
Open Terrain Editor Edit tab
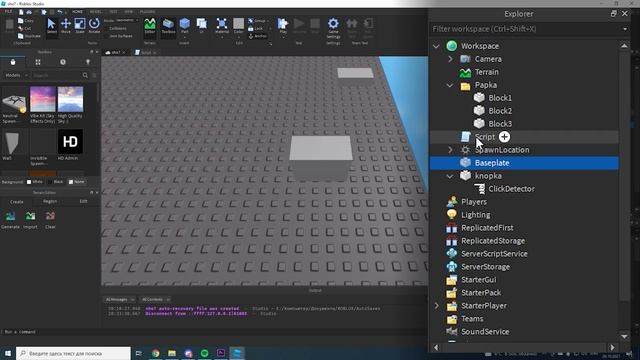point(83,202)
